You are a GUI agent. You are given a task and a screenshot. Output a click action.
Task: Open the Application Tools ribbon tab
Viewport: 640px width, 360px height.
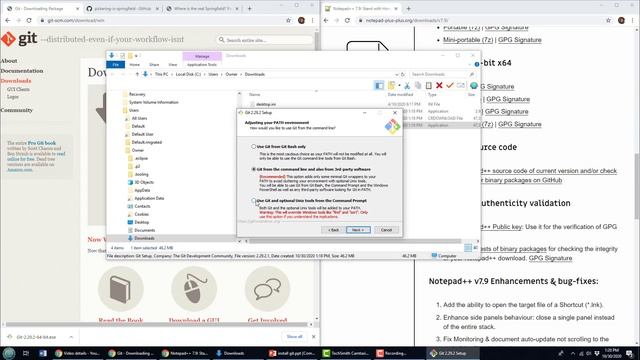click(202, 64)
